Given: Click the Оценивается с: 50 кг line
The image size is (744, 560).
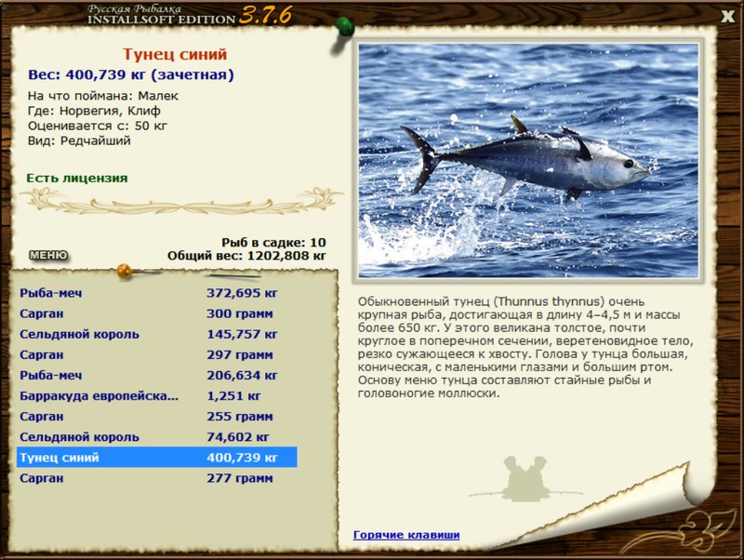Looking at the screenshot, I should (98, 126).
